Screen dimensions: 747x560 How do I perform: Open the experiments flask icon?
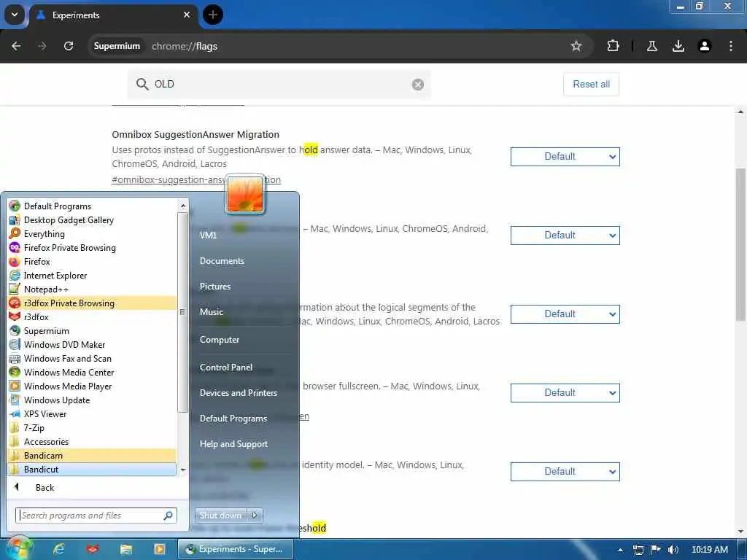(652, 46)
